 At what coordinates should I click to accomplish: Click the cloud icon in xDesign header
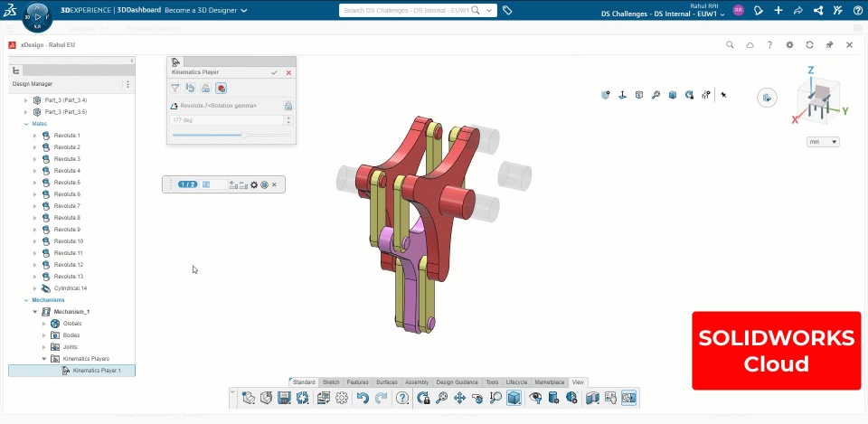750,45
